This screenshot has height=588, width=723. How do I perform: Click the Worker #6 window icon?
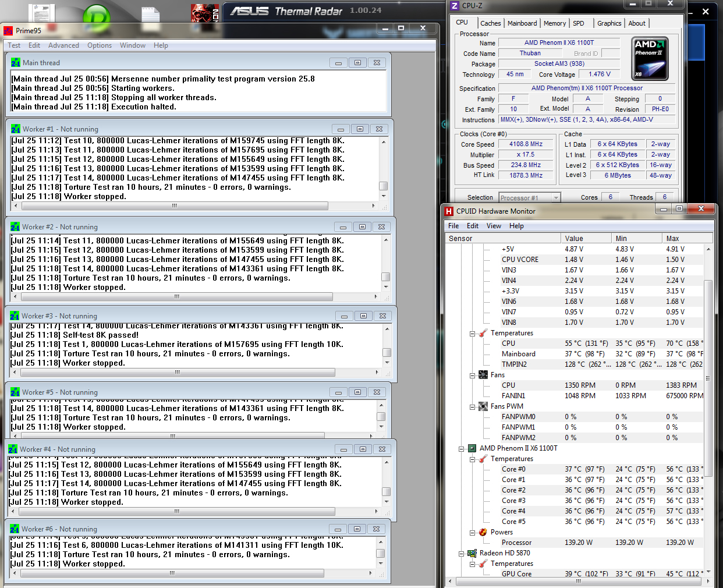tap(15, 529)
